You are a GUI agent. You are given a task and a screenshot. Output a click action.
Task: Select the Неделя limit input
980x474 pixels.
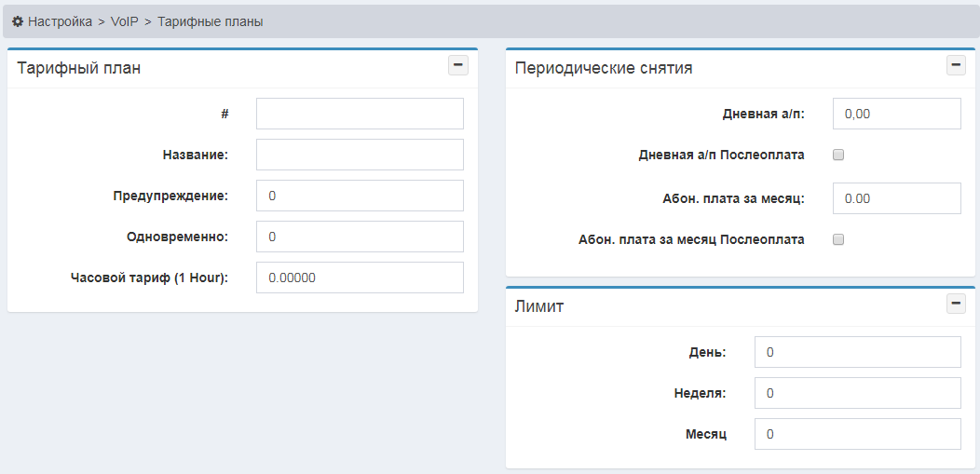(857, 393)
